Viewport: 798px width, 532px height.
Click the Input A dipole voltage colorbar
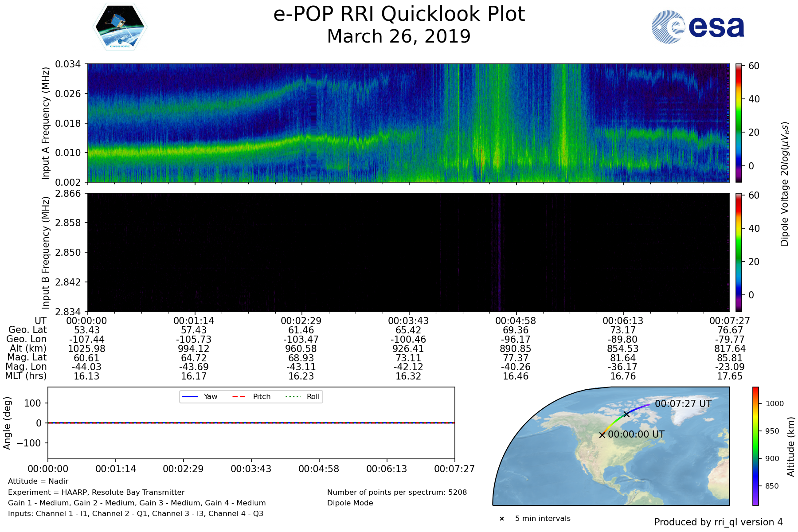pyautogui.click(x=739, y=123)
